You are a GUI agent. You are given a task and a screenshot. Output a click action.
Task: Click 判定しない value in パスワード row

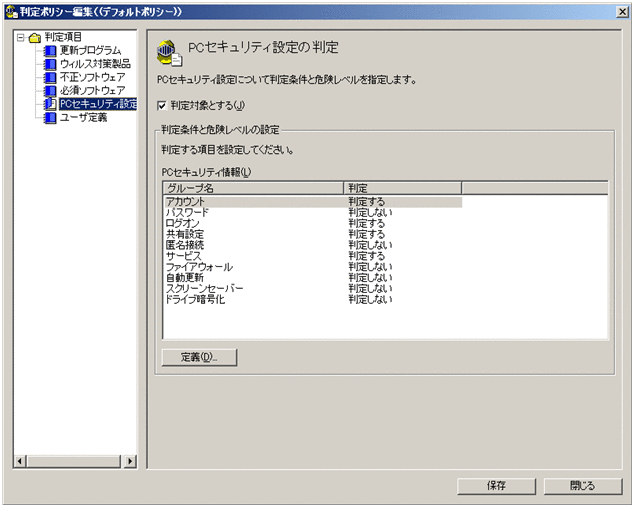click(371, 213)
